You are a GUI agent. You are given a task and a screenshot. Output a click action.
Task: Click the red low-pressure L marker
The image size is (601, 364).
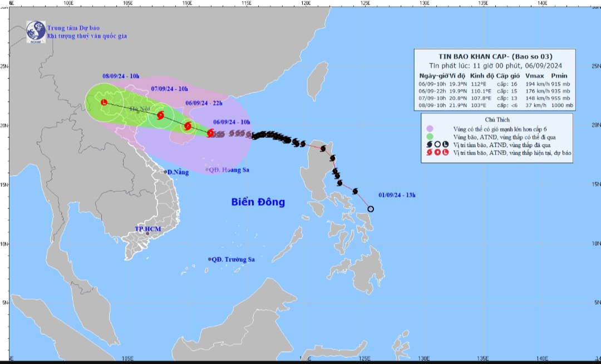coord(104,102)
